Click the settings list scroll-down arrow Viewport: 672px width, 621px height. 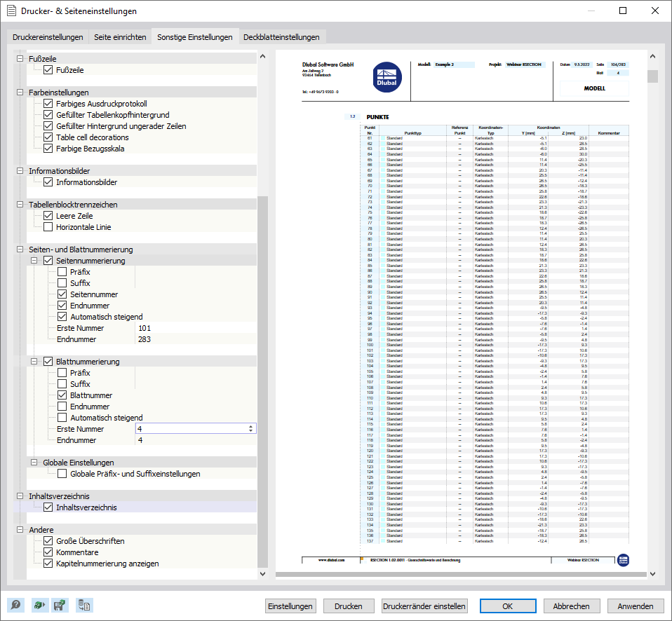click(x=263, y=574)
